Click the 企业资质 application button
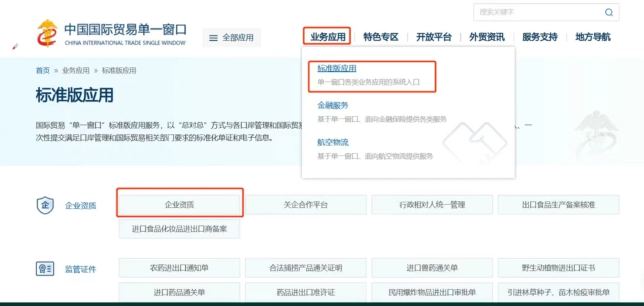This screenshot has height=306, width=644. [x=179, y=204]
